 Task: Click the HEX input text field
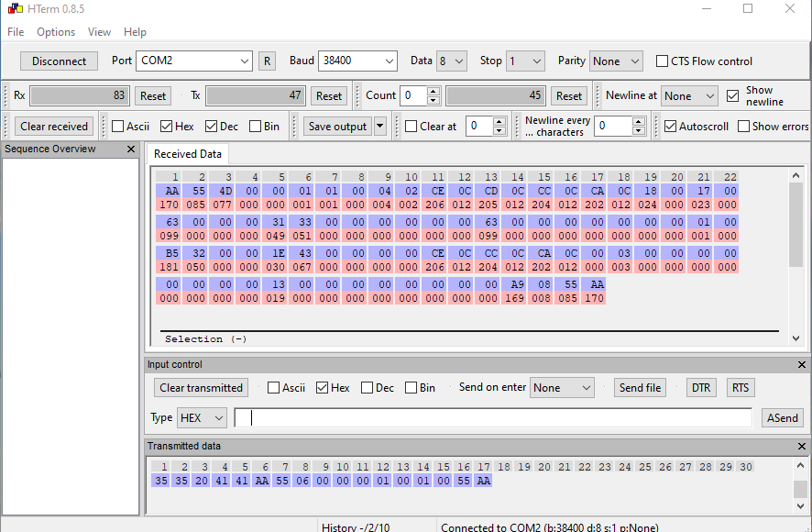point(493,418)
